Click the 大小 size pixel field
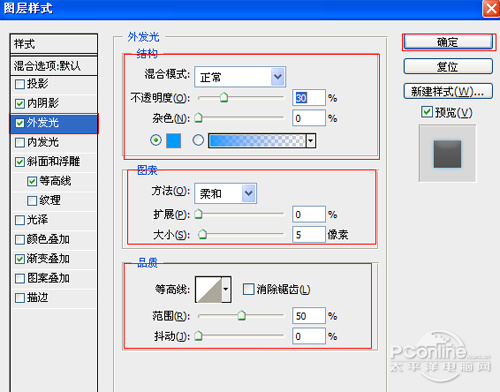The width and height of the screenshot is (500, 392). (x=309, y=234)
